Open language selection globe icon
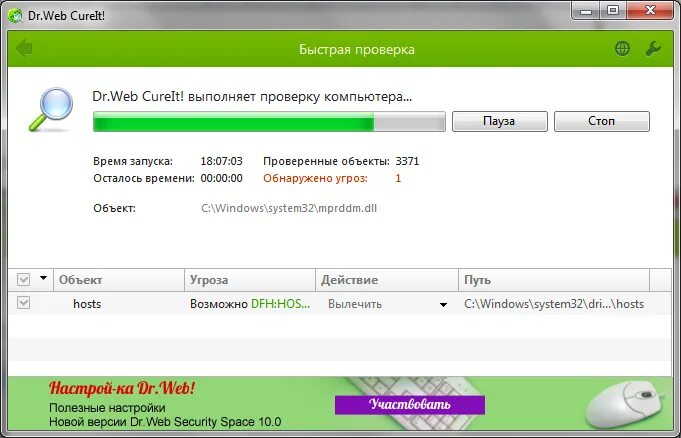The width and height of the screenshot is (681, 438). [x=622, y=49]
